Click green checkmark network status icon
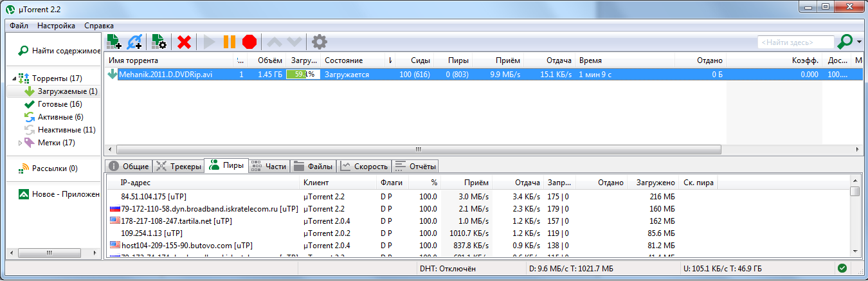 [x=842, y=268]
